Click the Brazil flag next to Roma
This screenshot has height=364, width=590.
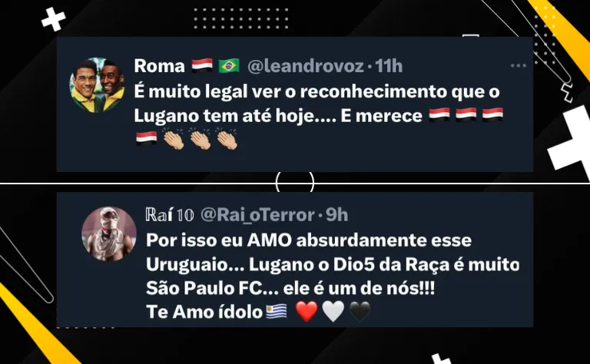(229, 66)
